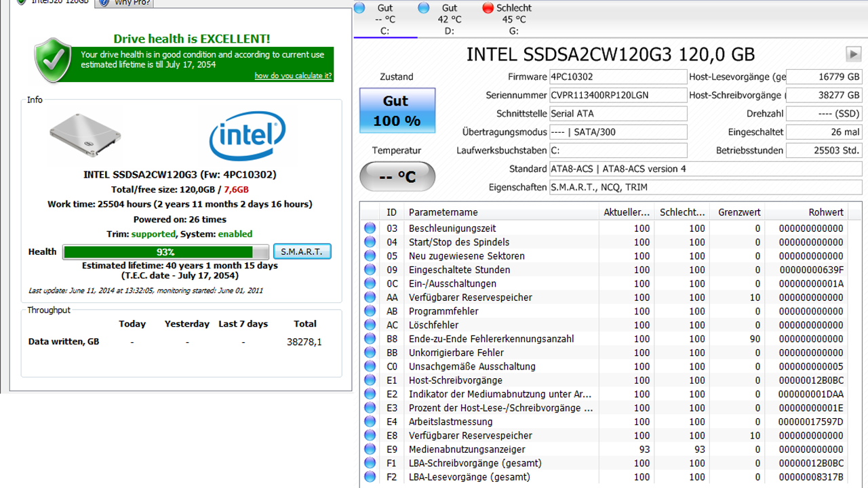The image size is (868, 488).
Task: Click the Rohwert column header
Action: [x=807, y=212]
